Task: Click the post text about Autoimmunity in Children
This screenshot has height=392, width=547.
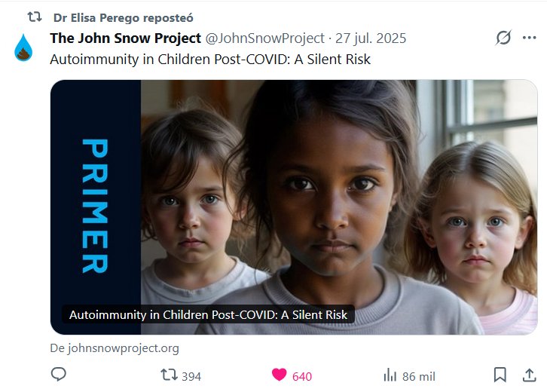Action: click(x=210, y=60)
